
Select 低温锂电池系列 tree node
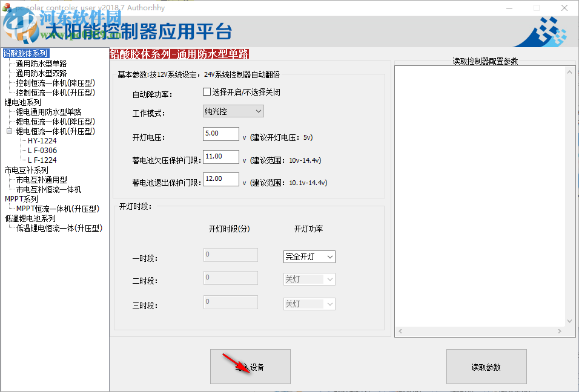30,218
